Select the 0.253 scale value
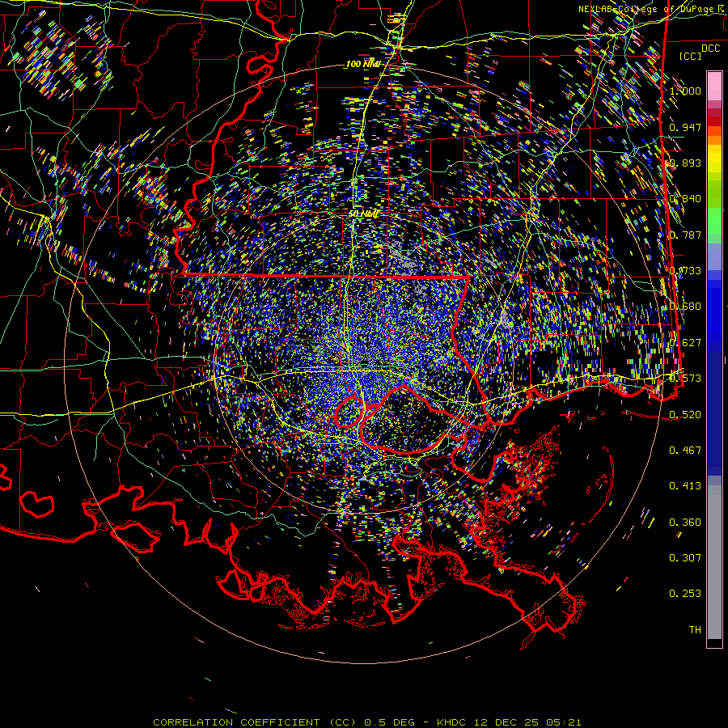This screenshot has width=728, height=728. 685,594
